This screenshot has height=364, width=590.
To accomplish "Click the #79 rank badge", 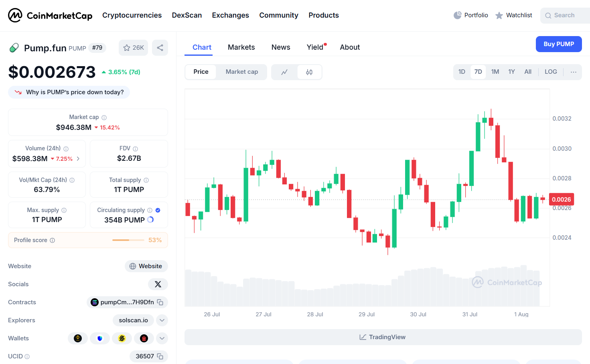I will point(97,48).
